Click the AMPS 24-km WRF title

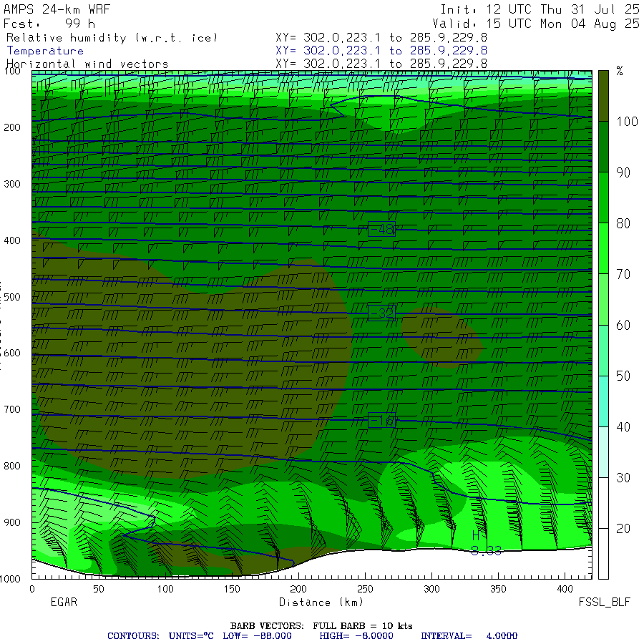[x=57, y=9]
